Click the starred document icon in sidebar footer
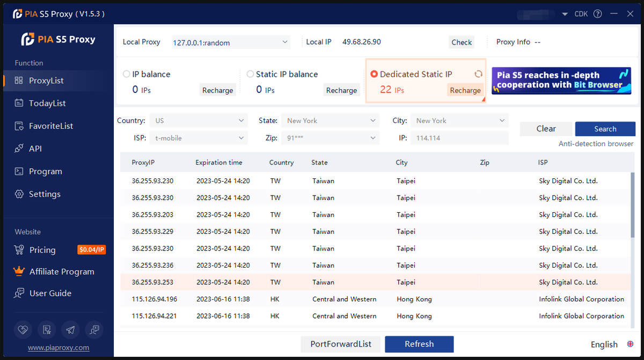This screenshot has height=360, width=644. (x=47, y=329)
